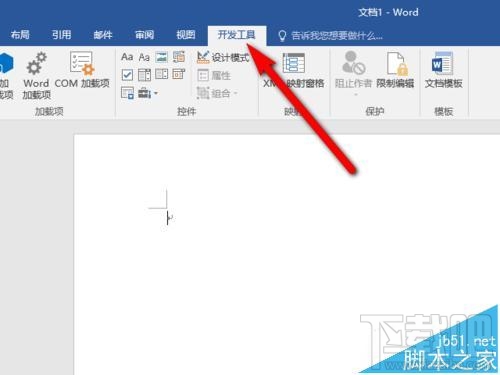Screen dimensions: 500x375
Task: Click the lightbulb Tell Me icon
Action: click(x=282, y=36)
